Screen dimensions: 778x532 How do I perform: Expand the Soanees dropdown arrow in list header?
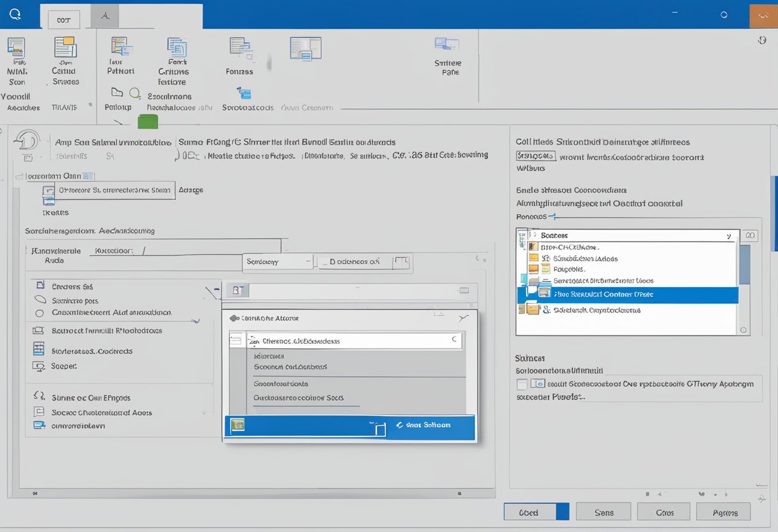click(x=728, y=236)
